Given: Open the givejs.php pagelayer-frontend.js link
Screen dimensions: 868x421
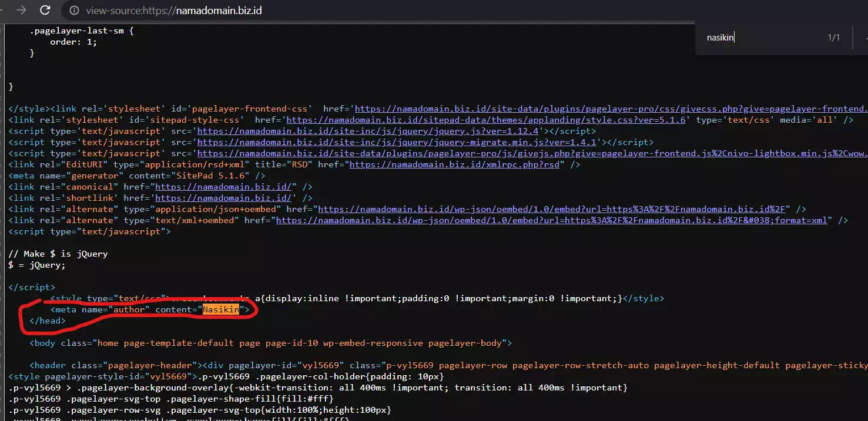Looking at the screenshot, I should pyautogui.click(x=532, y=153).
